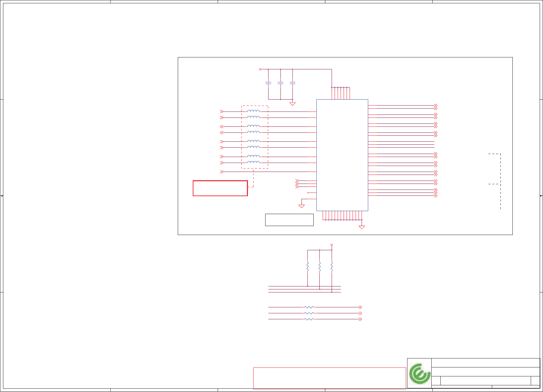Select the large blue-outlined IC rectangle

point(342,155)
